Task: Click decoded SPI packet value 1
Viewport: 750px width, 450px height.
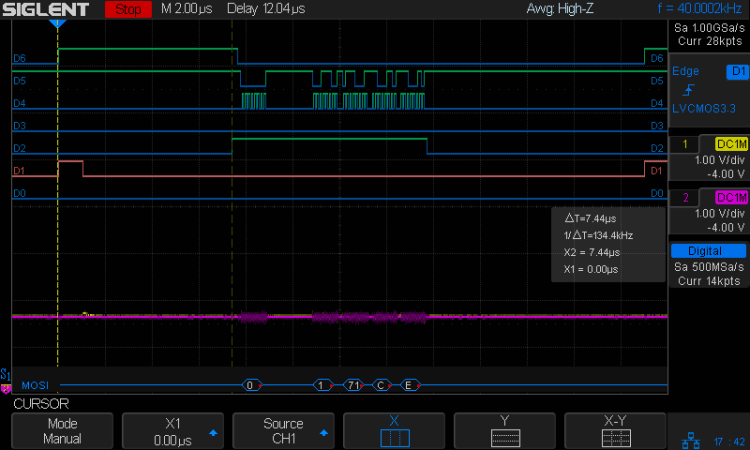Action: point(323,385)
